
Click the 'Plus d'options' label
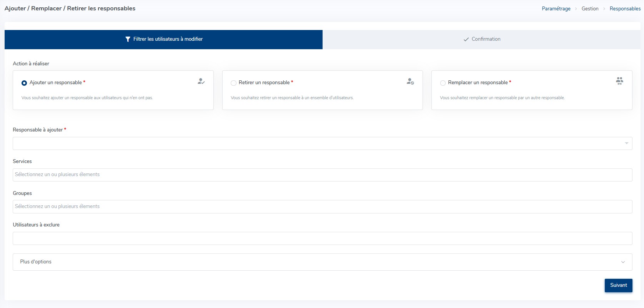pos(36,262)
